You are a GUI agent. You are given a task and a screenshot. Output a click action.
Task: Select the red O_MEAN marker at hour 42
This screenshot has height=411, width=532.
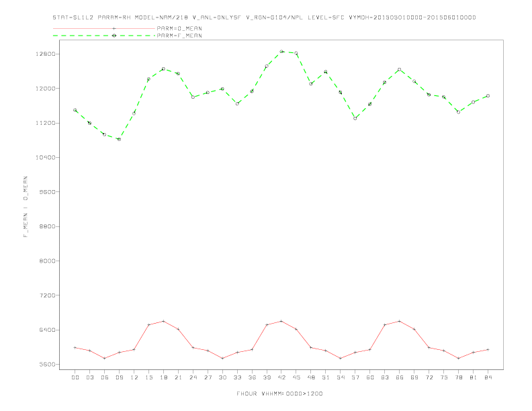(281, 321)
